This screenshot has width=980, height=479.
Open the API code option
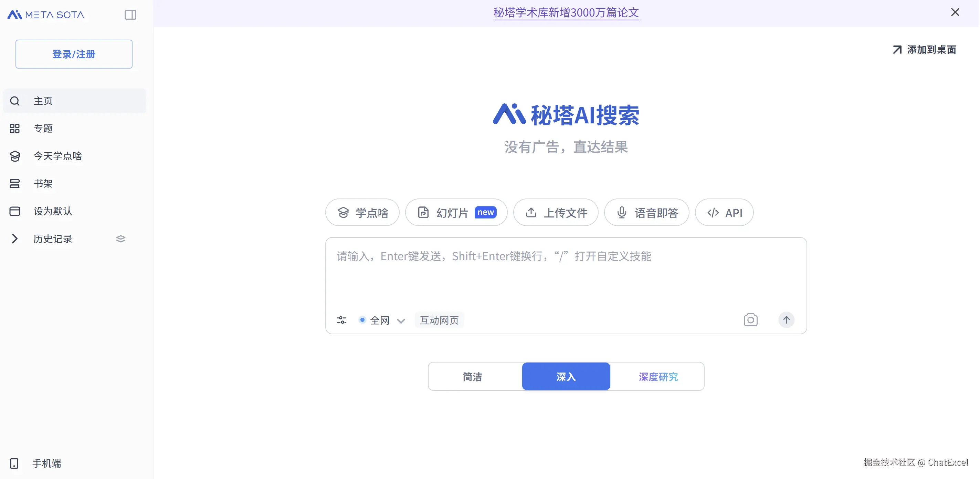click(x=724, y=213)
